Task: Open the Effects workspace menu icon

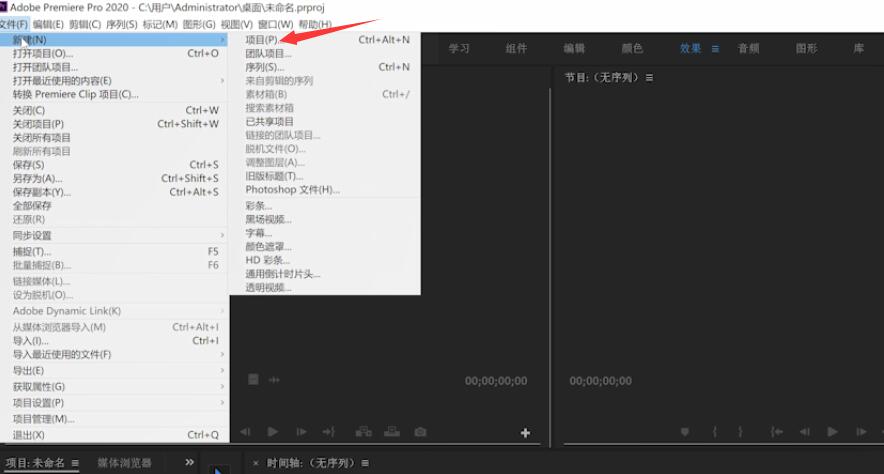Action: [x=715, y=49]
